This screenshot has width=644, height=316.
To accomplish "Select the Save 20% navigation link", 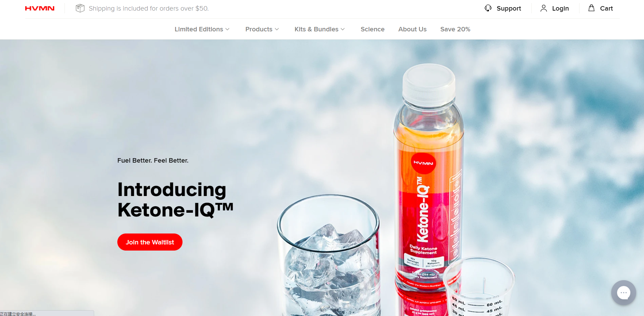I will click(x=455, y=29).
